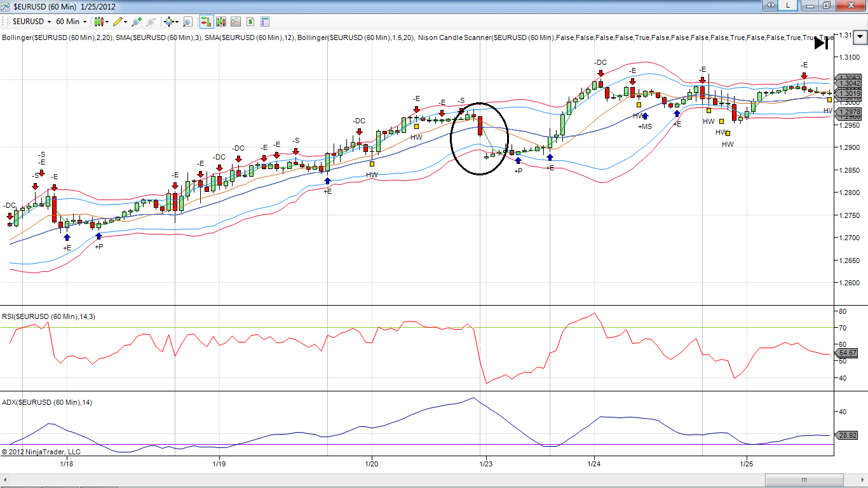Open Data Series via the candlestick bars icon
This screenshot has width=868, height=488.
221,21
